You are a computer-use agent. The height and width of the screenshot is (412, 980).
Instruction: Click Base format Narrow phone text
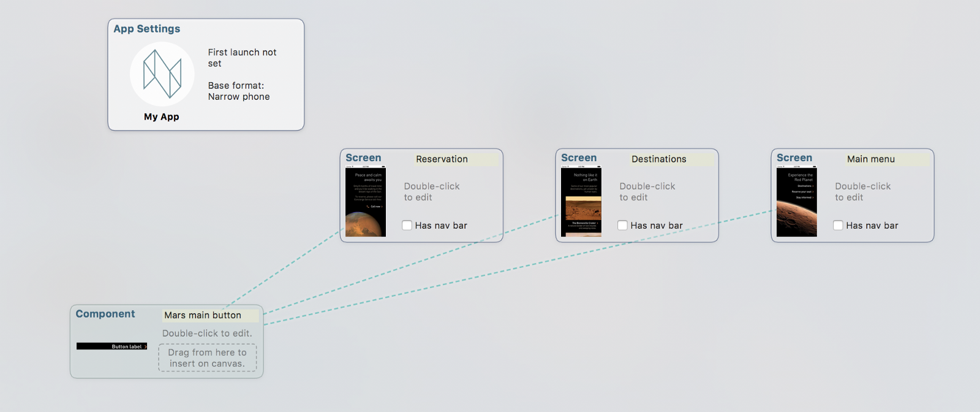[239, 91]
